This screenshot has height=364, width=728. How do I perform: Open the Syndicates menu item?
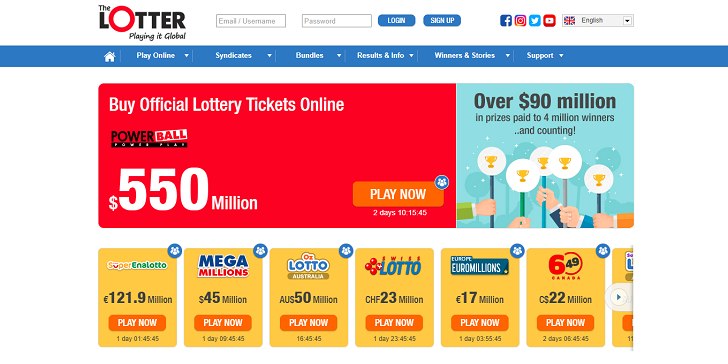(233, 56)
